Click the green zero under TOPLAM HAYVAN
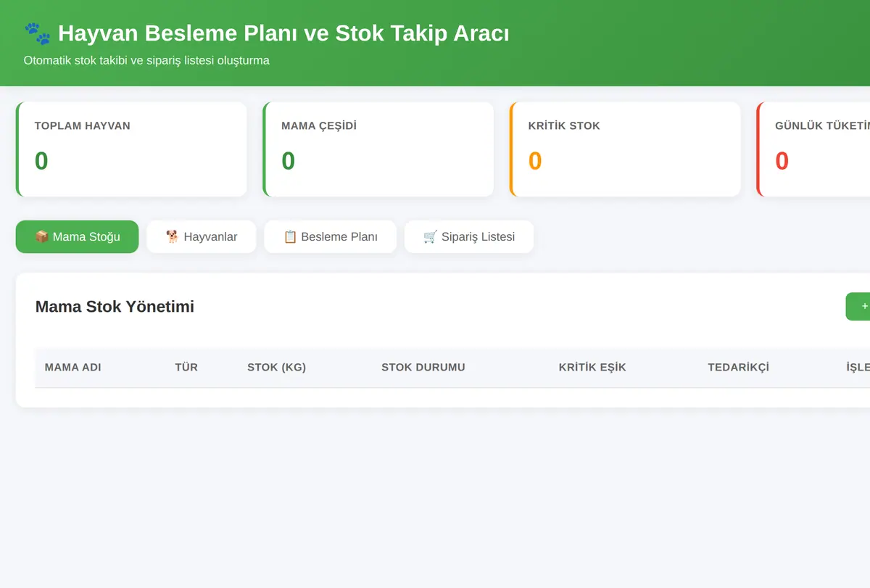The height and width of the screenshot is (588, 870). (x=41, y=160)
